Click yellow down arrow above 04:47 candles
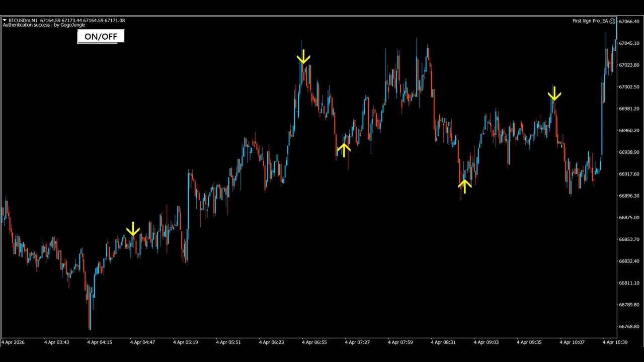This screenshot has width=644, height=362. [133, 229]
